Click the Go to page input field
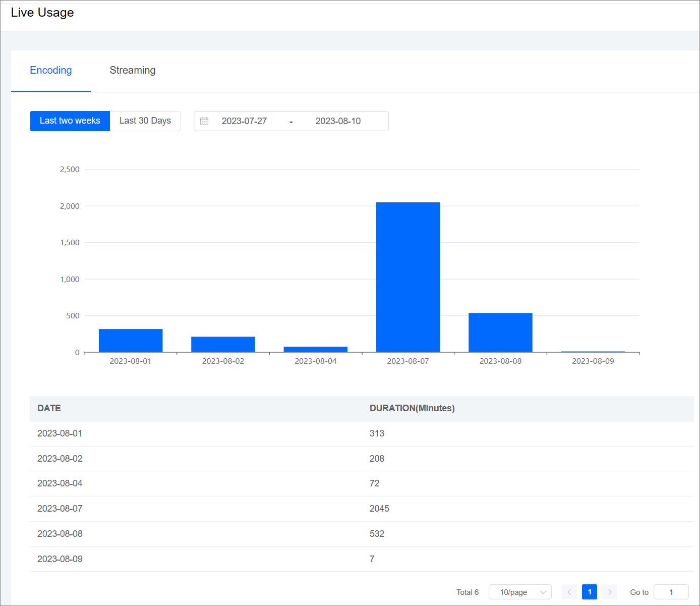This screenshot has height=606, width=700. (671, 592)
